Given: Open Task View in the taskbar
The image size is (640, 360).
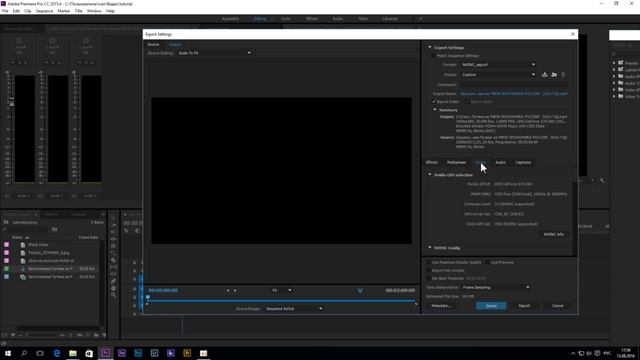Looking at the screenshot, I should [40, 353].
